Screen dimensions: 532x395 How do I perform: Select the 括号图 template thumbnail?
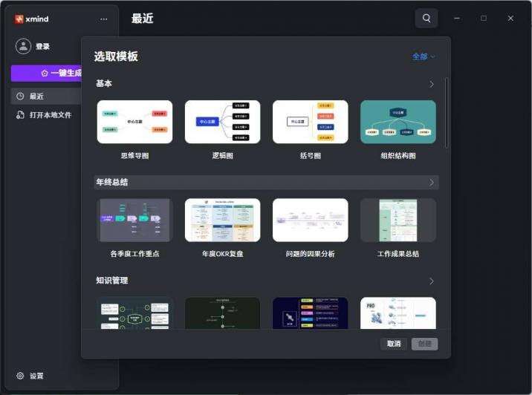[311, 122]
